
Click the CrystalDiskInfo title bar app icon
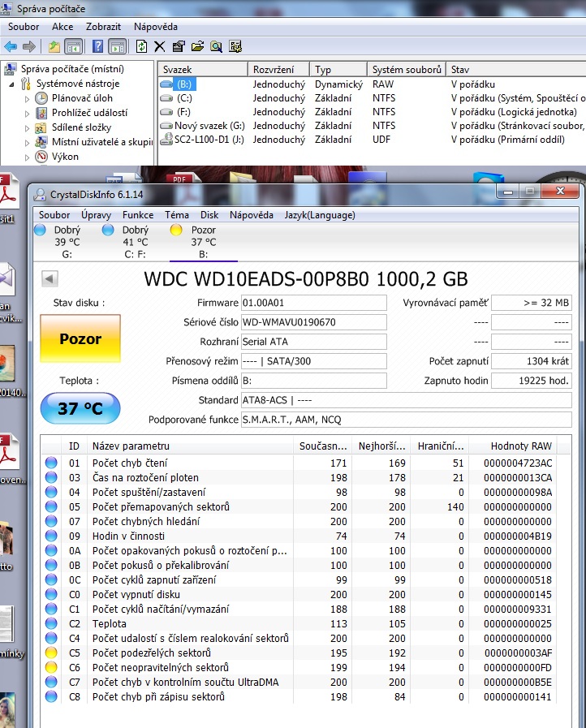click(x=41, y=195)
